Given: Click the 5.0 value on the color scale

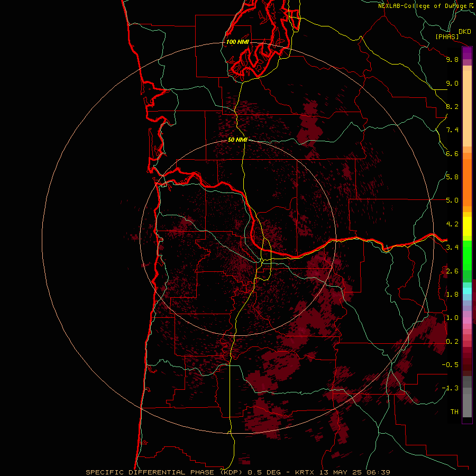Looking at the screenshot, I should click(x=452, y=200).
